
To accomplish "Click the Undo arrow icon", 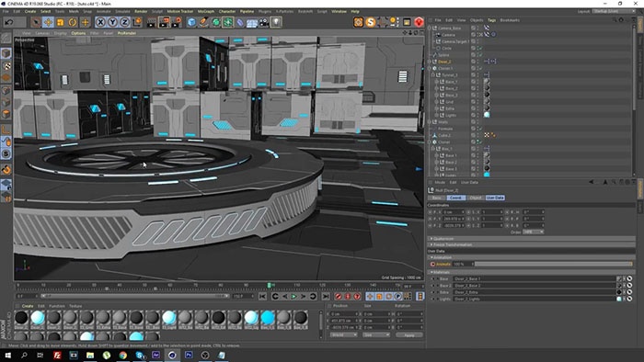I will [9, 22].
